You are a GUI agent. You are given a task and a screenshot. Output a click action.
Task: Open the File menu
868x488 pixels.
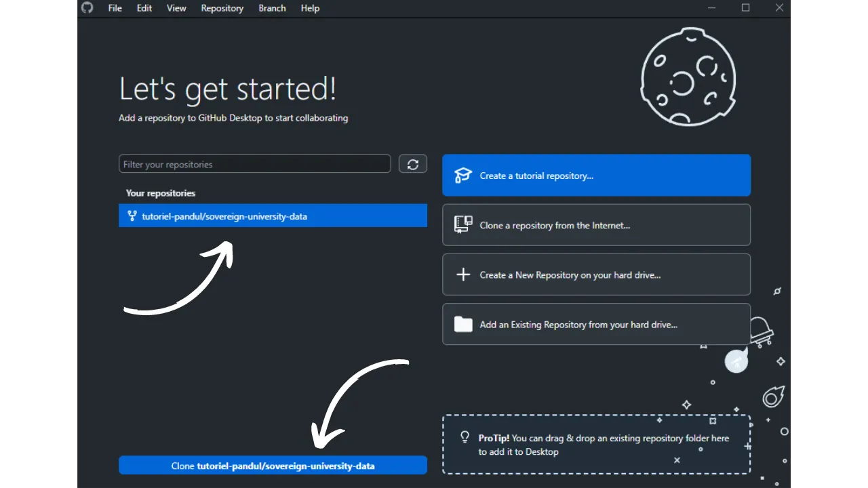click(x=115, y=8)
